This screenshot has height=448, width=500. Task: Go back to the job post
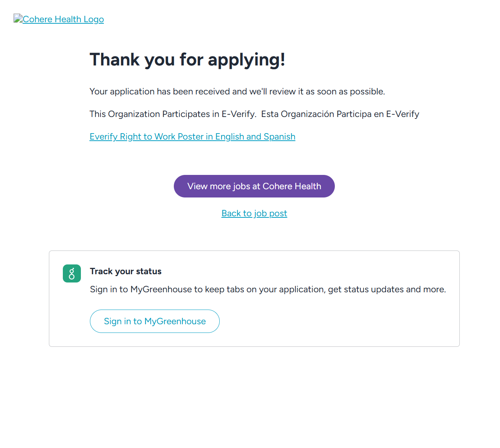tap(254, 213)
